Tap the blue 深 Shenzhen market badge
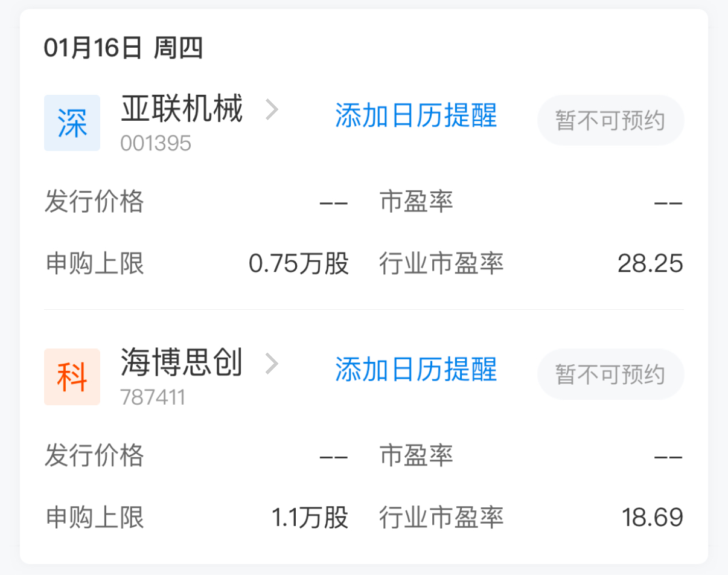 pyautogui.click(x=72, y=123)
